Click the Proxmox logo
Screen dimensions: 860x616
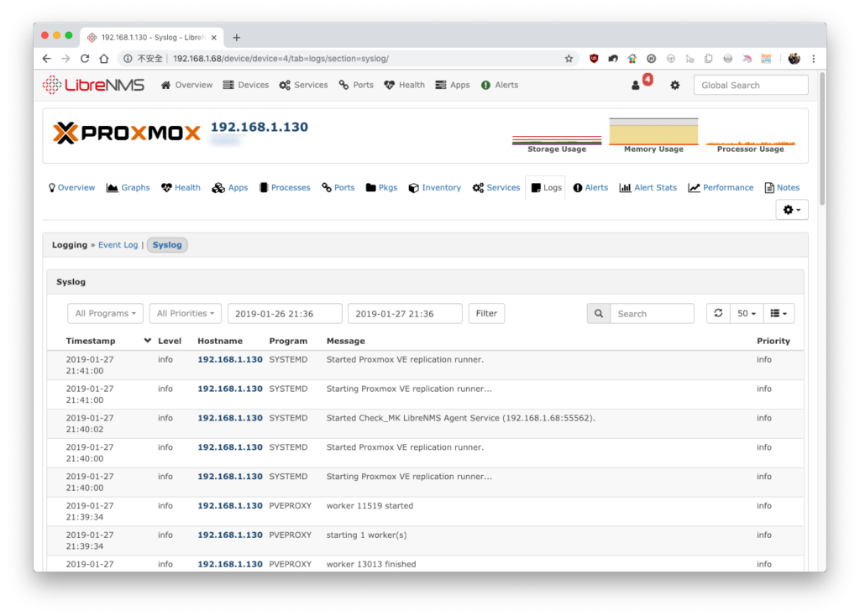point(127,133)
